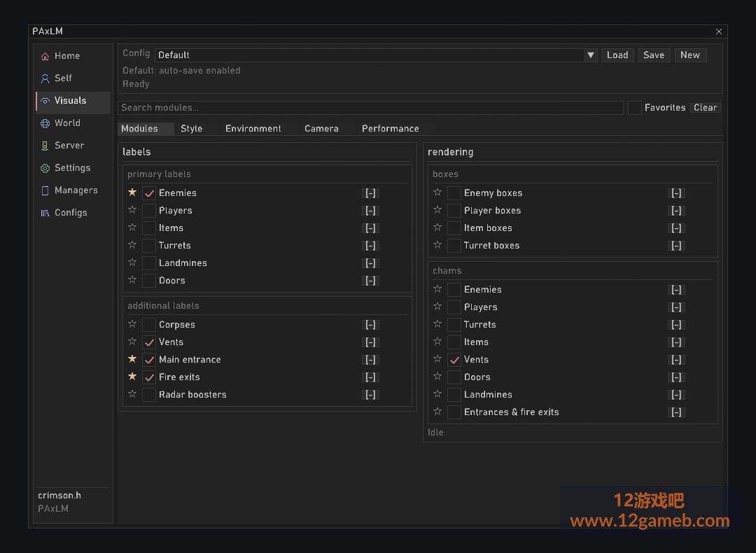The width and height of the screenshot is (756, 553).
Task: Disable the Enemies label checkbox
Action: pyautogui.click(x=149, y=193)
